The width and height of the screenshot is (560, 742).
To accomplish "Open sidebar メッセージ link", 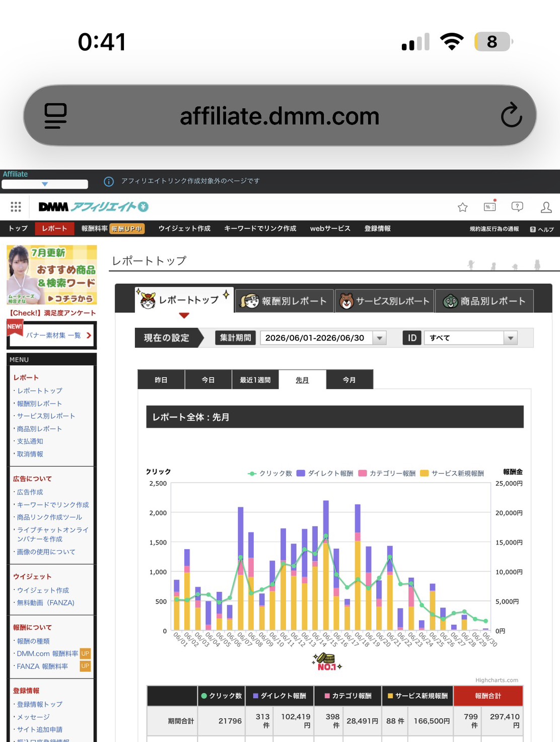I will 33,717.
